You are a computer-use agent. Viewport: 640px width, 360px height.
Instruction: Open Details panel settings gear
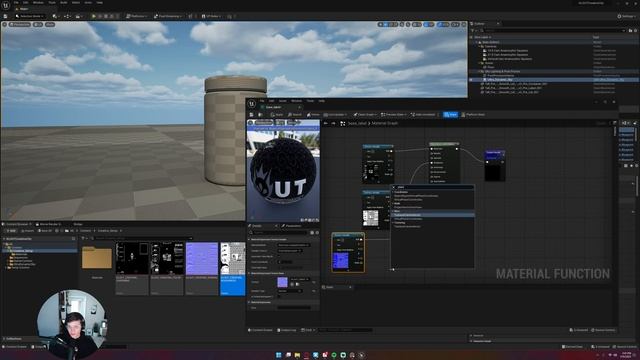click(317, 233)
